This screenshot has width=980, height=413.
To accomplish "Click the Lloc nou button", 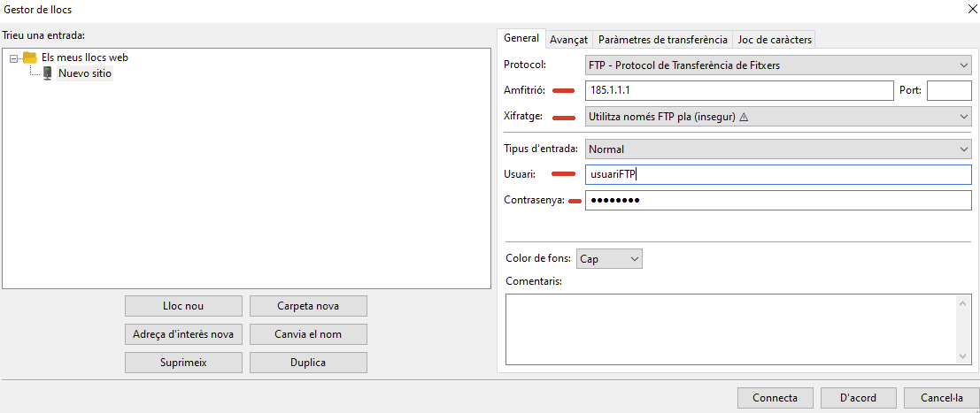I will (x=184, y=306).
